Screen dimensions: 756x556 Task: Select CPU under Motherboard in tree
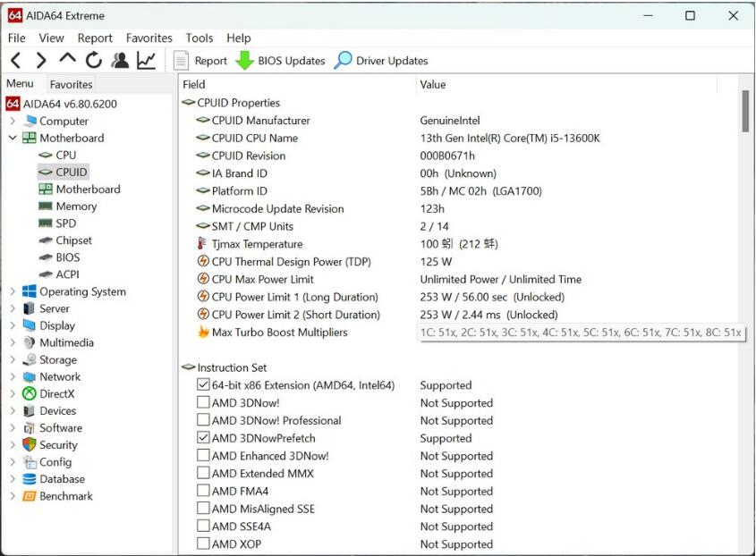[x=57, y=155]
